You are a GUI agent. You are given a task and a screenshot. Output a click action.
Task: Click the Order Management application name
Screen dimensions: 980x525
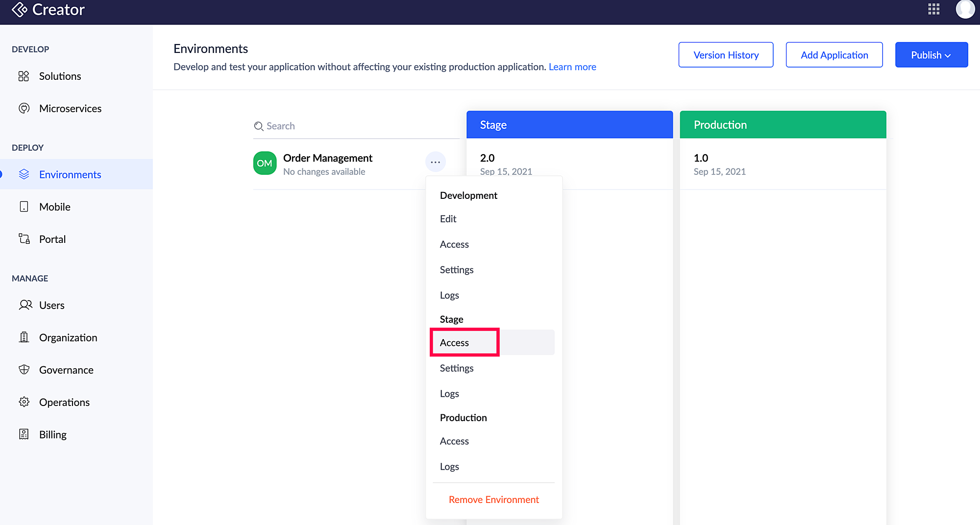(x=328, y=158)
